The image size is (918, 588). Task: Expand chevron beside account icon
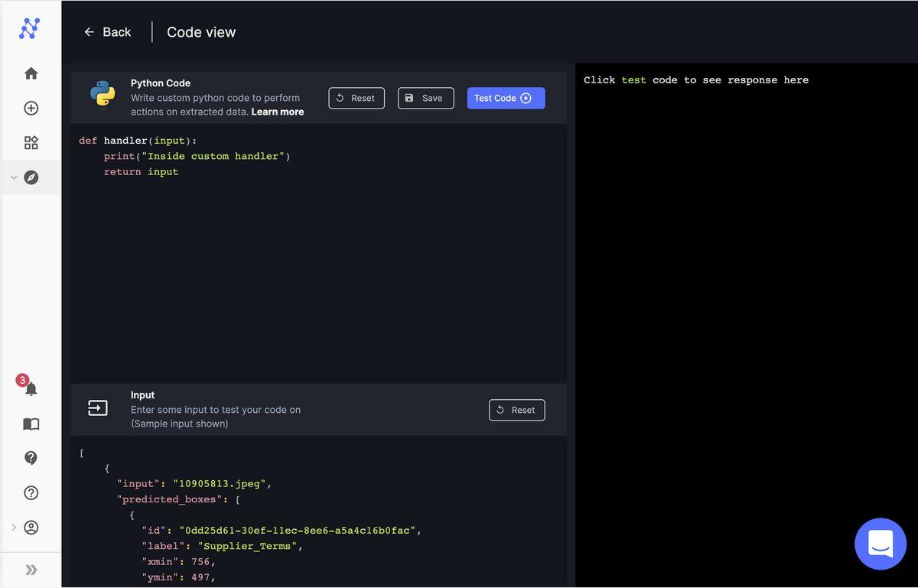click(x=13, y=528)
